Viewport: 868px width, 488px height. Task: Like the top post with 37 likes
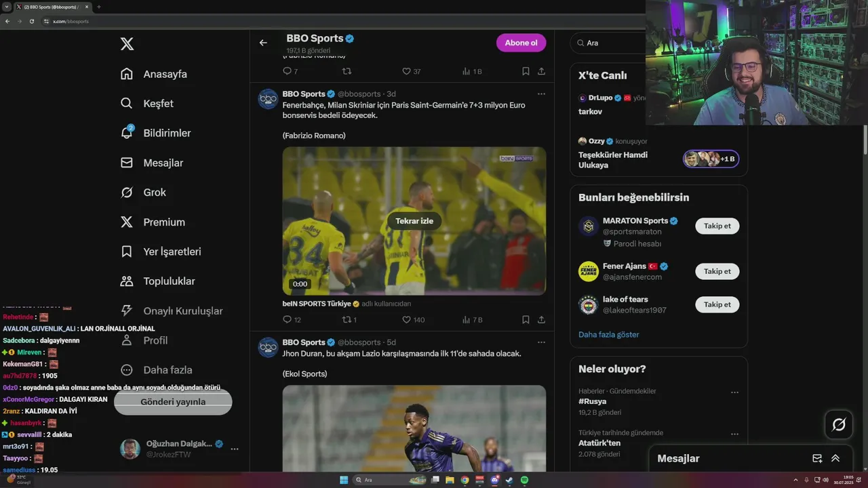[x=411, y=71]
